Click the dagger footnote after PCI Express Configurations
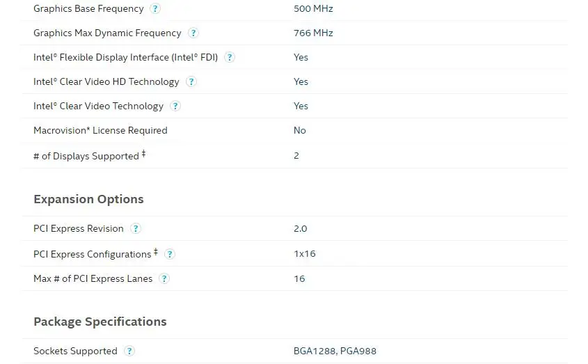Image resolution: width=588 pixels, height=364 pixels. 156,251
